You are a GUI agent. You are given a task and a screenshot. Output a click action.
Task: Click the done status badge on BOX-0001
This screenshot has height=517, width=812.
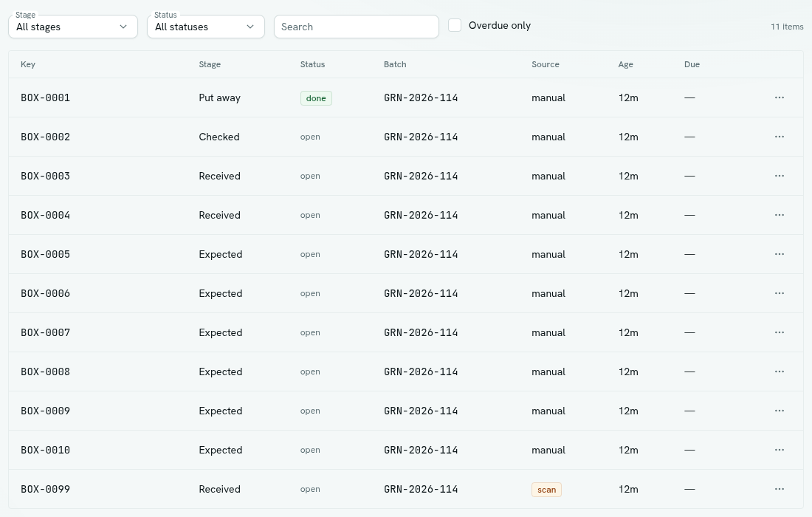tap(316, 98)
